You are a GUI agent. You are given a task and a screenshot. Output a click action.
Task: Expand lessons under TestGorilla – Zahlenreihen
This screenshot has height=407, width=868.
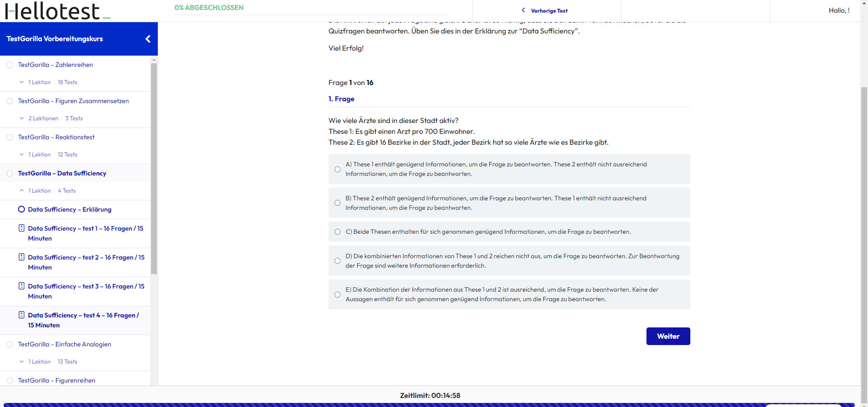(x=21, y=82)
